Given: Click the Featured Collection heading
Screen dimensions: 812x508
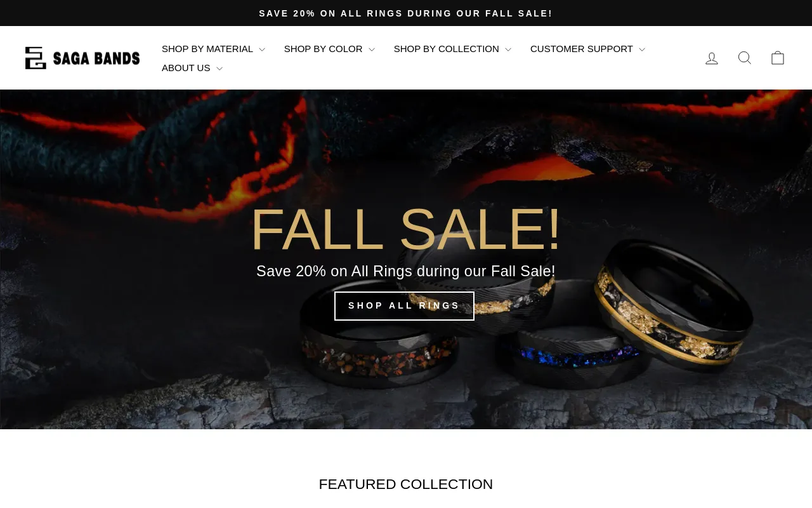Looking at the screenshot, I should 406,484.
